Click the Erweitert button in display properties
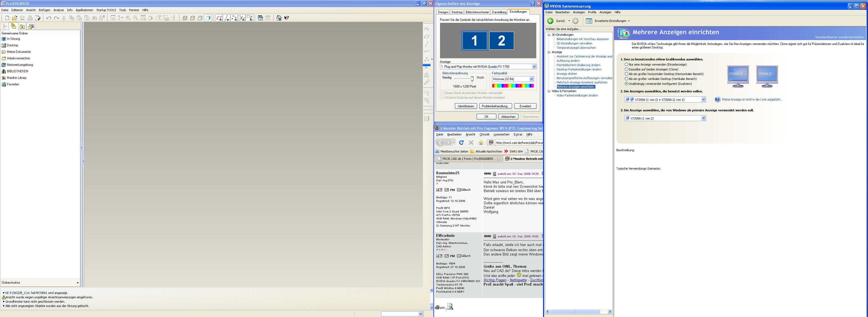The image size is (868, 317). (525, 106)
